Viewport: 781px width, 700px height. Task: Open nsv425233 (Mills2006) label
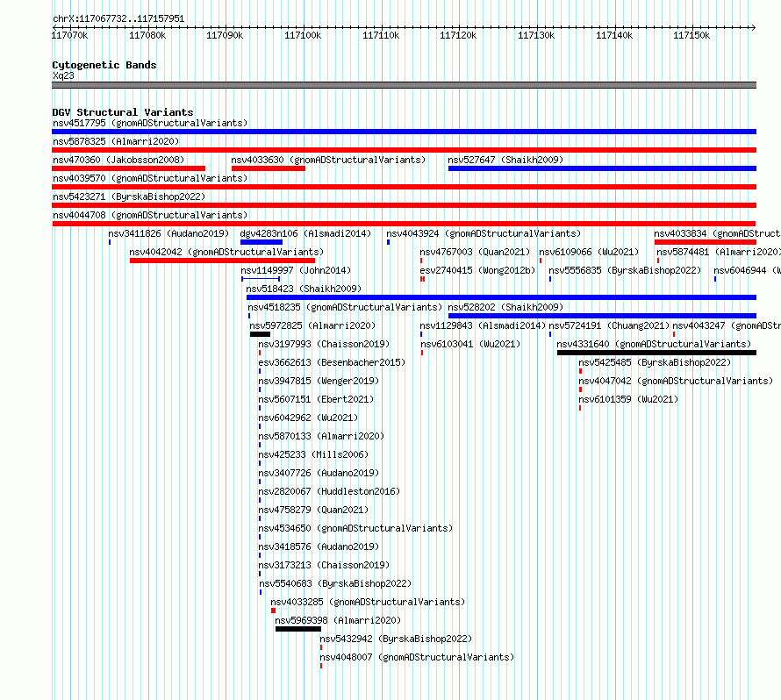click(313, 454)
